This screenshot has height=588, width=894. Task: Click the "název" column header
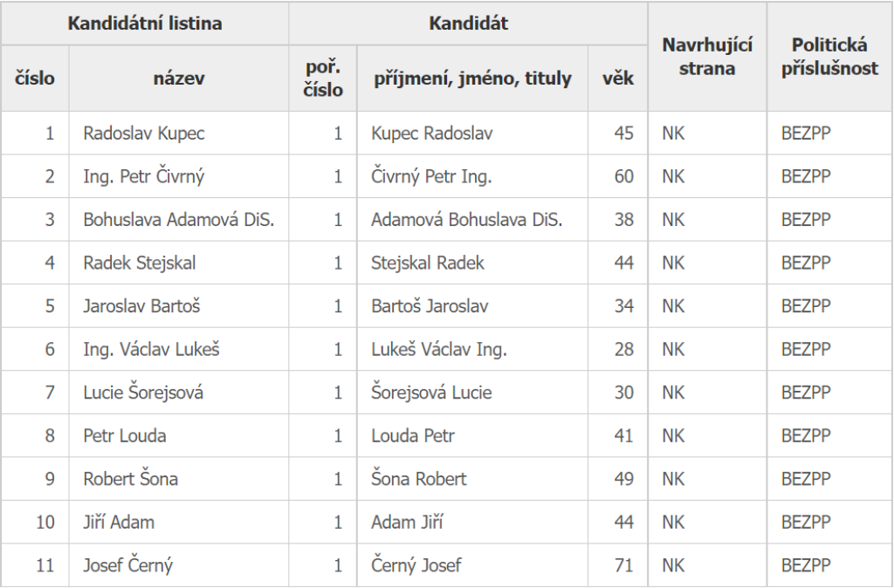point(179,79)
